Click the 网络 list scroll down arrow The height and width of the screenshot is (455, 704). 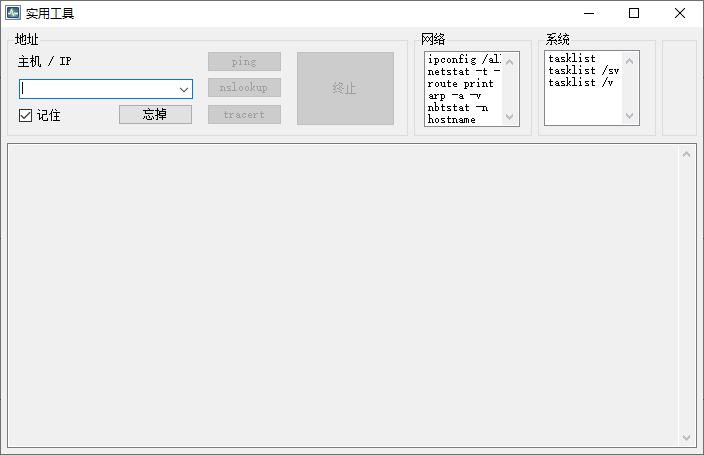pos(510,117)
